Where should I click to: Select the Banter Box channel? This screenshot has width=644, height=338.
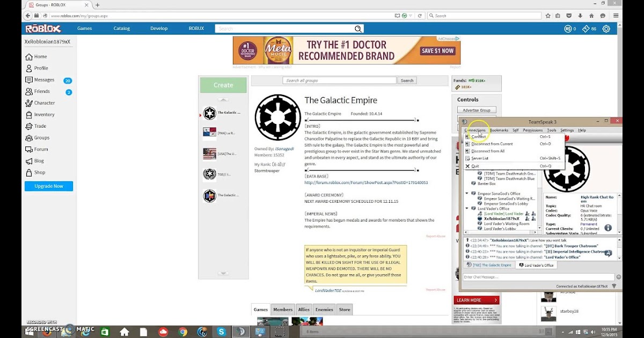pyautogui.click(x=486, y=184)
